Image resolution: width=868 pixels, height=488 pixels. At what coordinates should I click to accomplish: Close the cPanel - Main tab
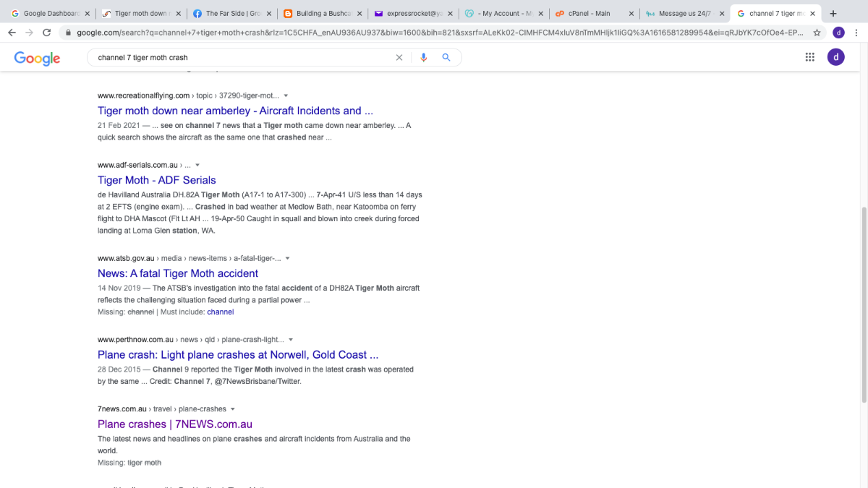tap(631, 14)
